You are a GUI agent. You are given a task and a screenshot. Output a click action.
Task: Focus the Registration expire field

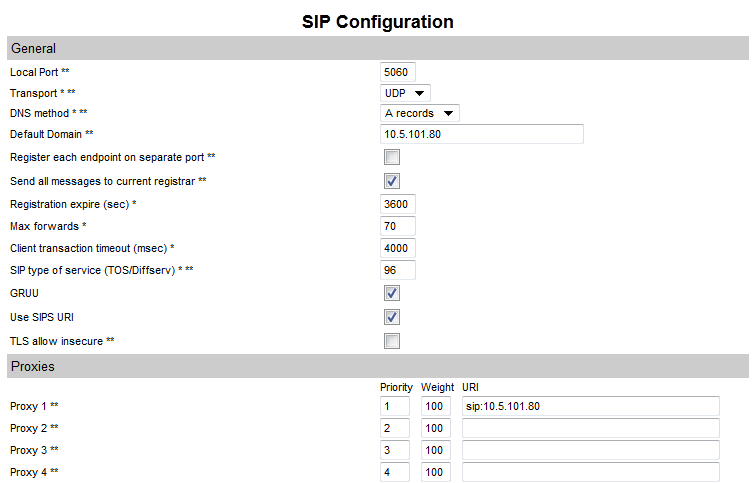[397, 204]
